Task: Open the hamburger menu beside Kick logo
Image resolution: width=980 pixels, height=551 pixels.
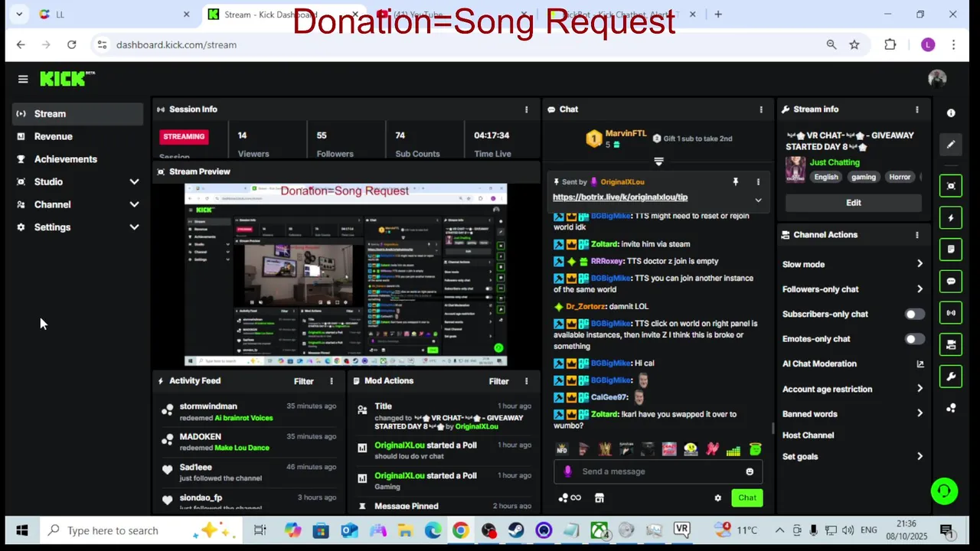Action: click(23, 79)
